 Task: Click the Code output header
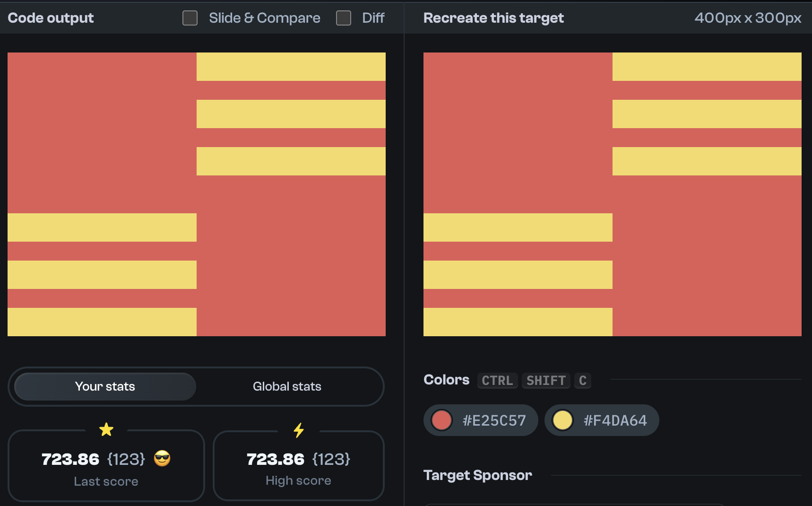(51, 17)
